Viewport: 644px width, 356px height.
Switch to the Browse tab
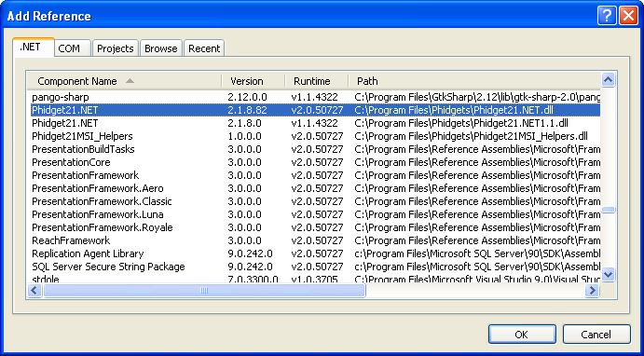(161, 48)
